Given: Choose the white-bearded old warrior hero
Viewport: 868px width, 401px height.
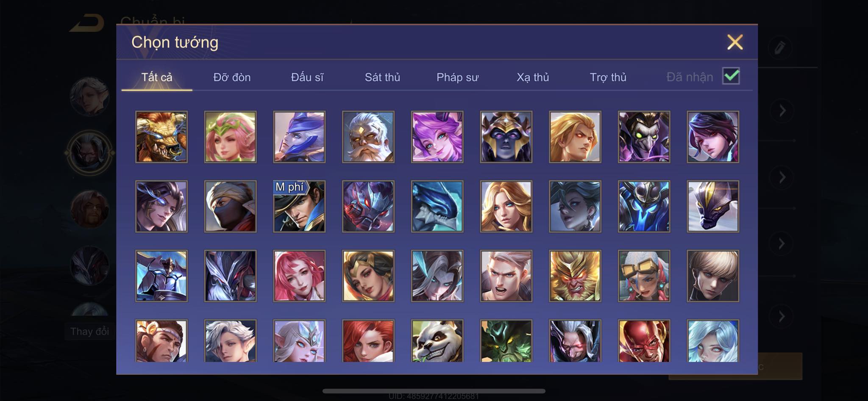Looking at the screenshot, I should coord(368,137).
